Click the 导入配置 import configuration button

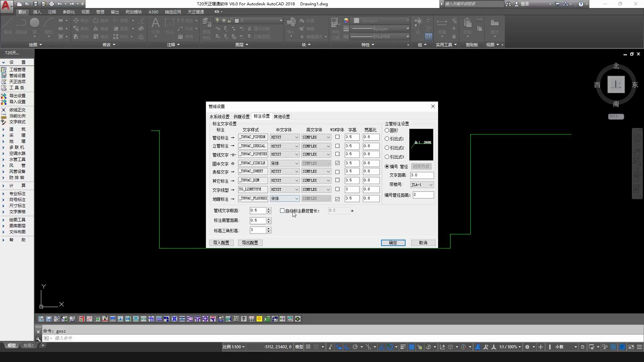(x=221, y=243)
